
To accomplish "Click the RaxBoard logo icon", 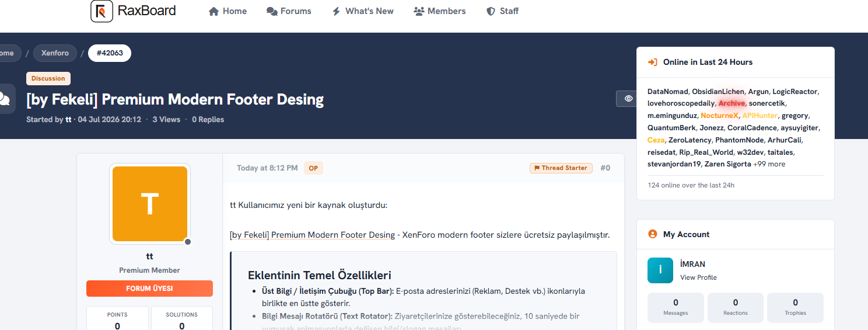I will [x=101, y=11].
